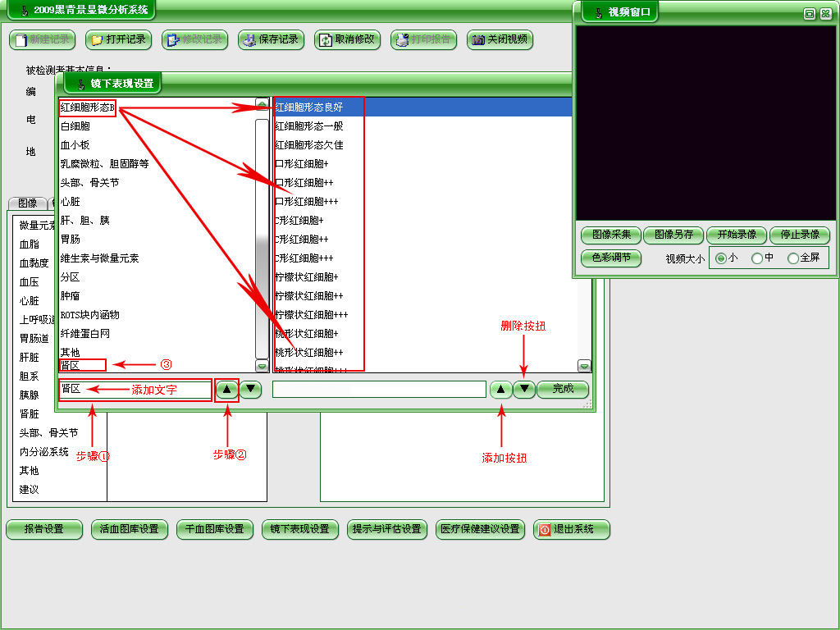Start recording with 开始录像
This screenshot has width=840, height=630.
pos(737,235)
